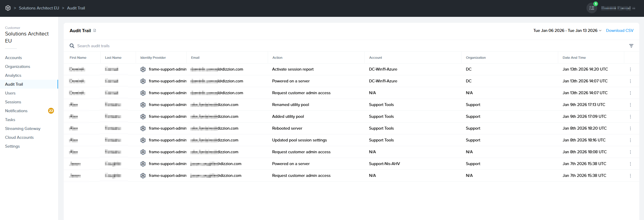Open Notifications with 22 badge
Image resolution: width=644 pixels, height=220 pixels.
16,111
